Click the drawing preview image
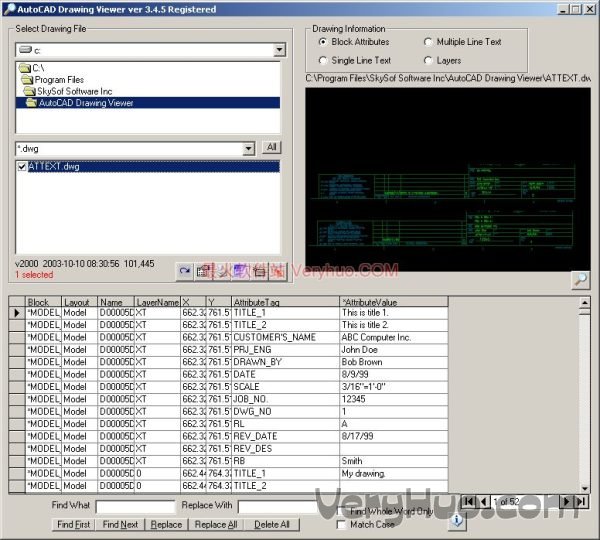 point(448,179)
